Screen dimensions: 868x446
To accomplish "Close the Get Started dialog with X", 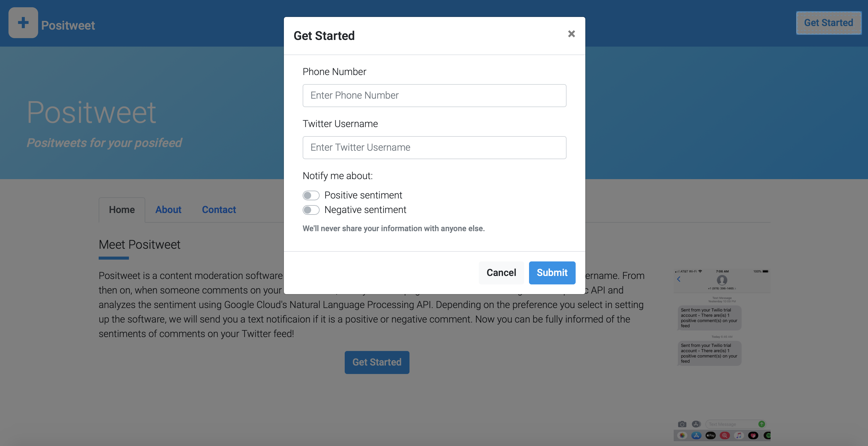I will point(571,34).
